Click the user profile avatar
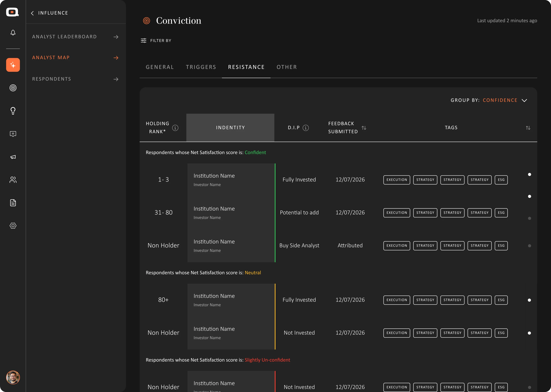This screenshot has width=551, height=392. click(13, 377)
